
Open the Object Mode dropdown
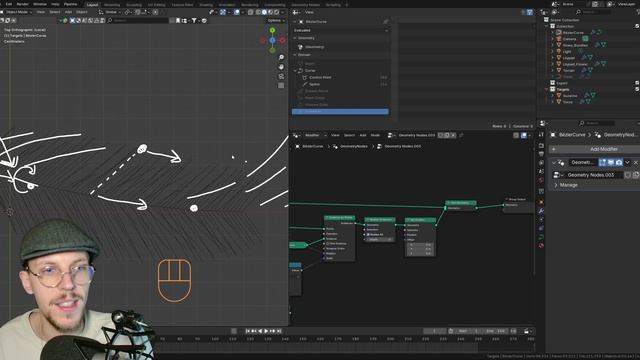click(x=17, y=12)
